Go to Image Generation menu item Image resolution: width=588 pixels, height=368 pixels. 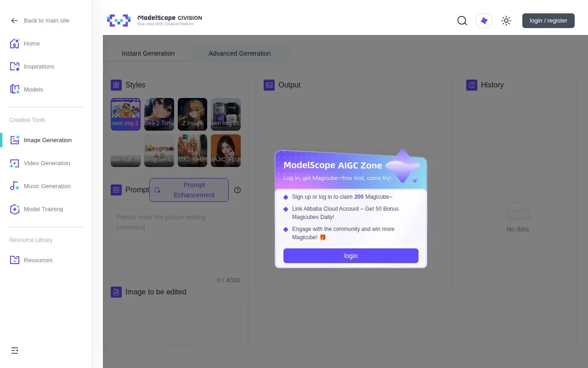[x=48, y=140]
